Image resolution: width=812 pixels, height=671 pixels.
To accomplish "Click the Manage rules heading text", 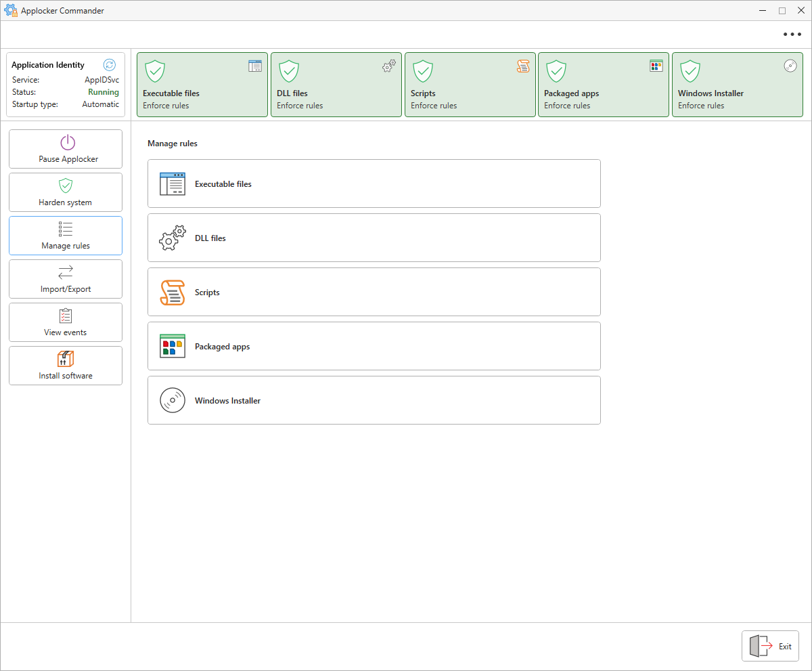I will point(173,144).
